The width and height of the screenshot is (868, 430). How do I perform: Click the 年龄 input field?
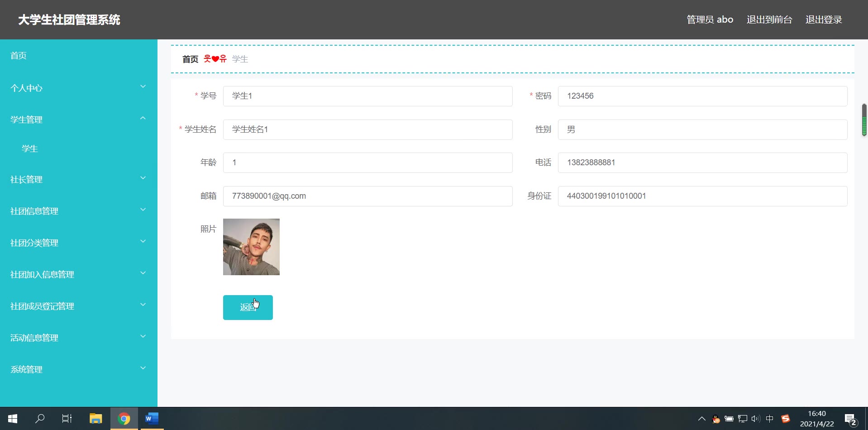368,162
